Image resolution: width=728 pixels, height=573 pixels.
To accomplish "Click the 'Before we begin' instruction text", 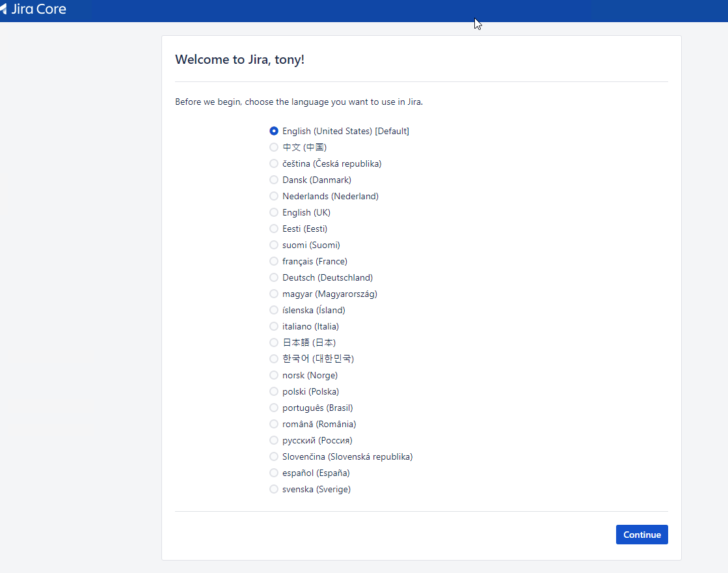I will (x=299, y=102).
